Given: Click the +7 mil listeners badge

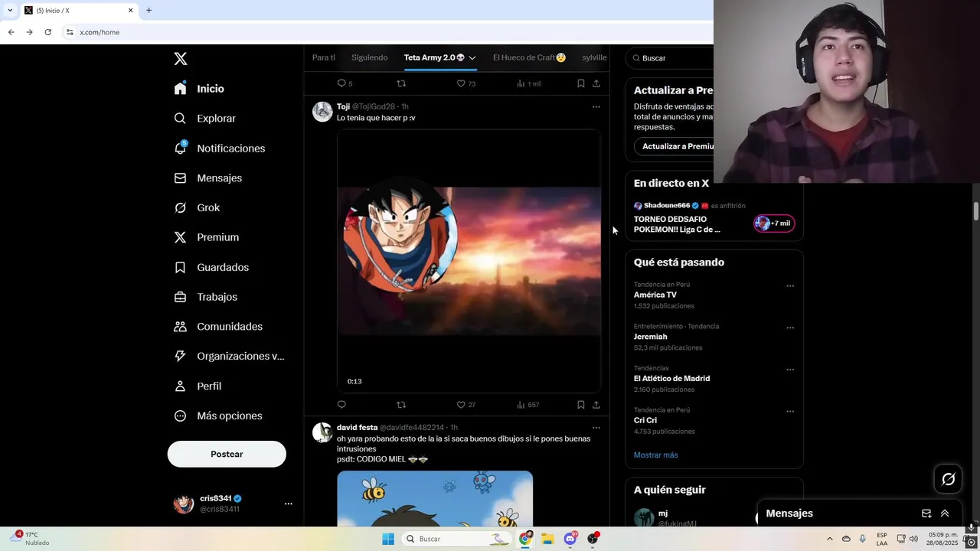Looking at the screenshot, I should tap(775, 223).
